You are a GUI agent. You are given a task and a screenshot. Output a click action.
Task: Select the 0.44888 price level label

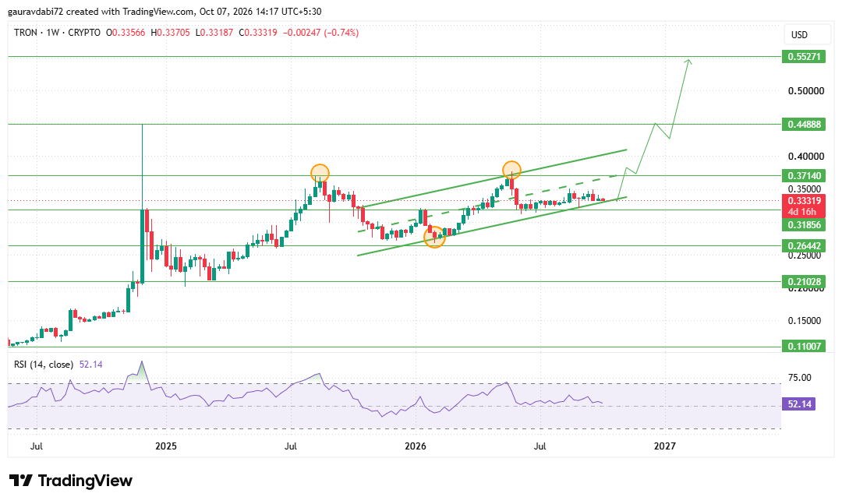point(804,125)
